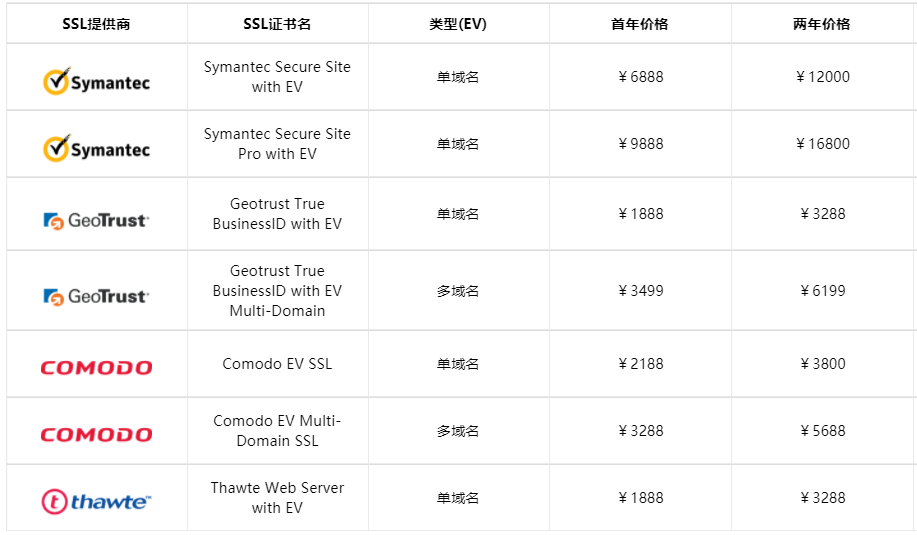This screenshot has width=917, height=535.
Task: Click the GeoTrust logo in the Multi-Domain row
Action: click(96, 296)
